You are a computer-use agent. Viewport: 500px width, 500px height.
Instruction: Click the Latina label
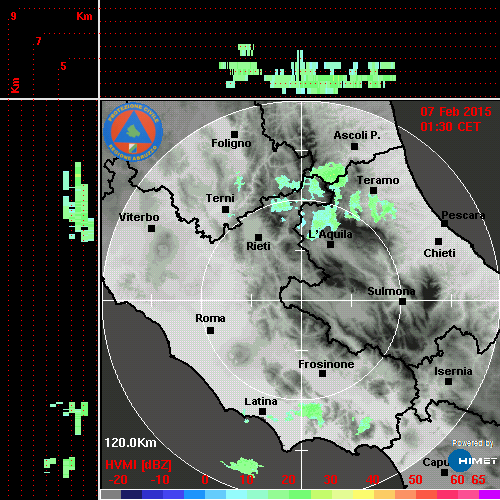tap(261, 402)
